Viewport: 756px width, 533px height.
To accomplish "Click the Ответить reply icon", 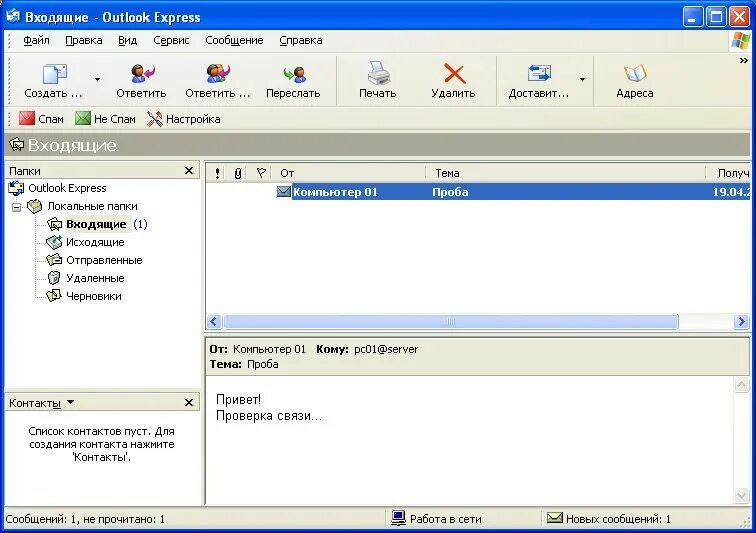I will pos(142,73).
